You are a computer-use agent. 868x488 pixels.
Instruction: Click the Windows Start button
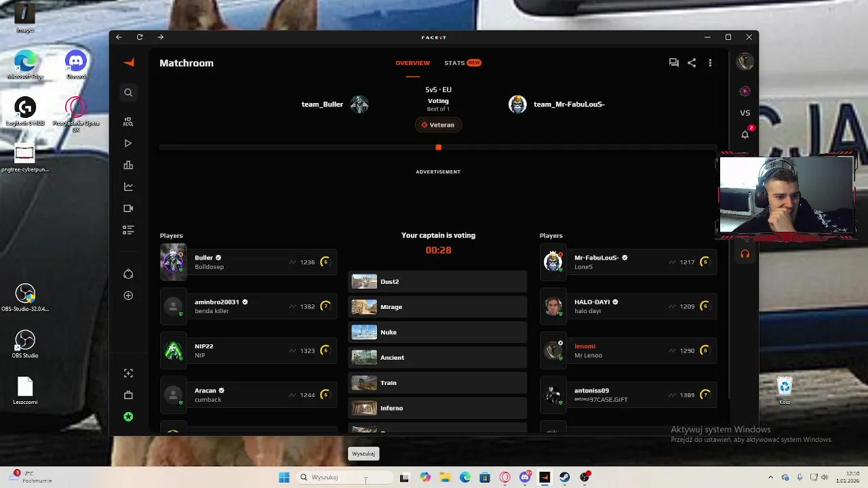pyautogui.click(x=284, y=477)
